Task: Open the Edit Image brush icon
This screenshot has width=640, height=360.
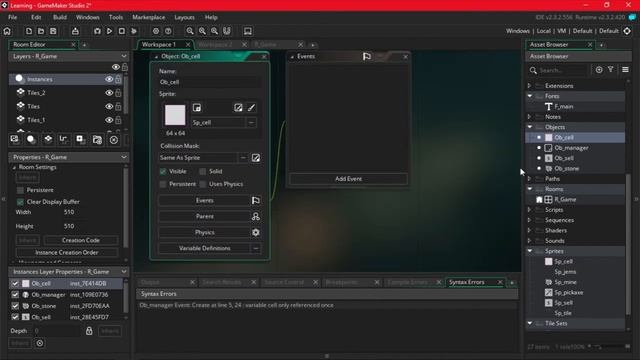Action: (251, 108)
